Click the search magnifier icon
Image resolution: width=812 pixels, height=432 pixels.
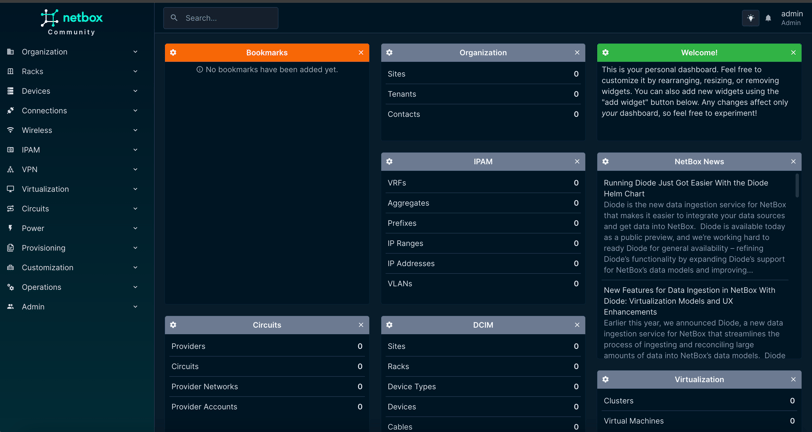[x=174, y=18]
